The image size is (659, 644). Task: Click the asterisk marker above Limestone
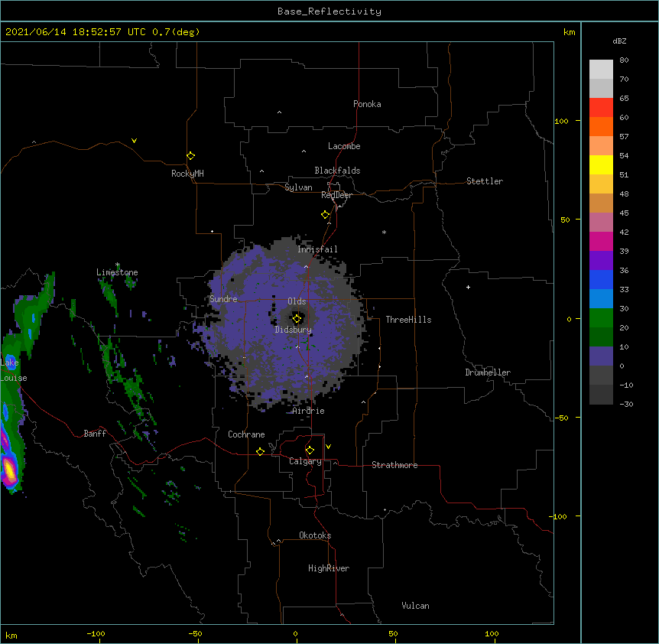point(118,265)
